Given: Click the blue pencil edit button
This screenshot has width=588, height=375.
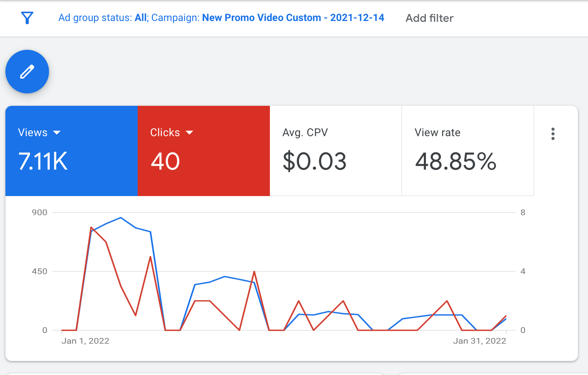Looking at the screenshot, I should coord(27,72).
